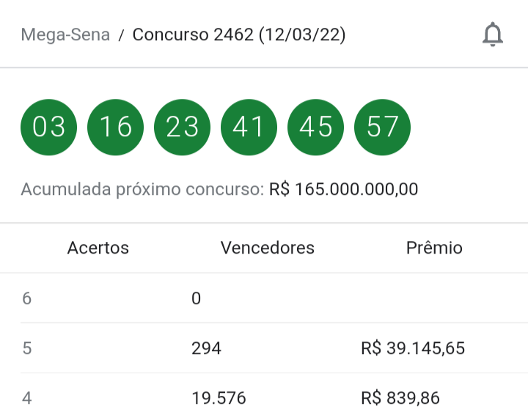This screenshot has width=528, height=420.
Task: Select Concurso 2462 (12/03/22) heading
Action: pos(239,34)
